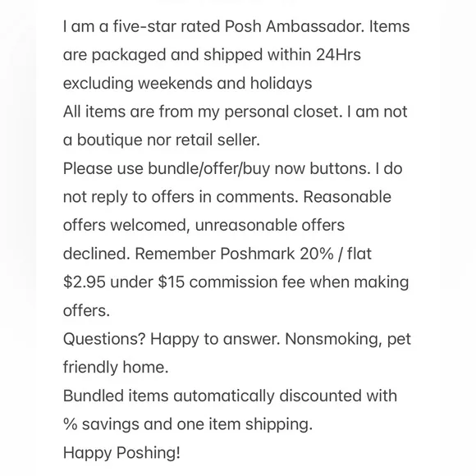This screenshot has width=476, height=476.
Task: Click the words 'offers in comments'
Action: point(225,197)
